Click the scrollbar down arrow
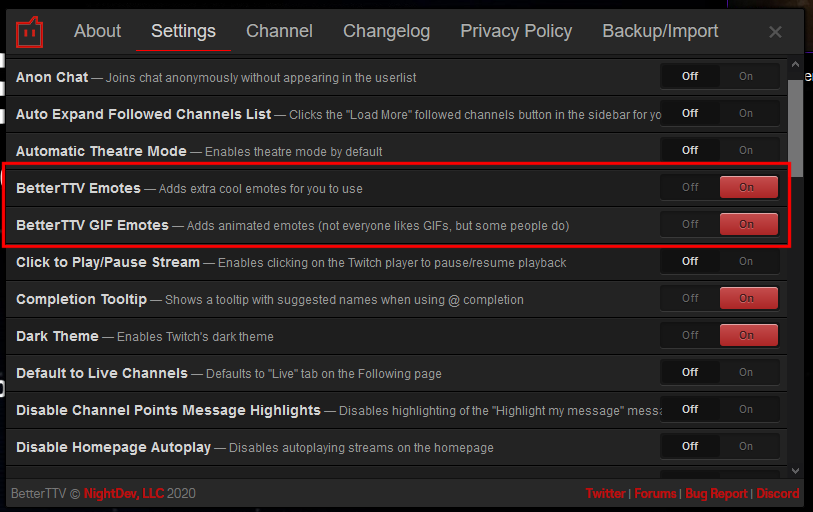The image size is (813, 512). 795,471
